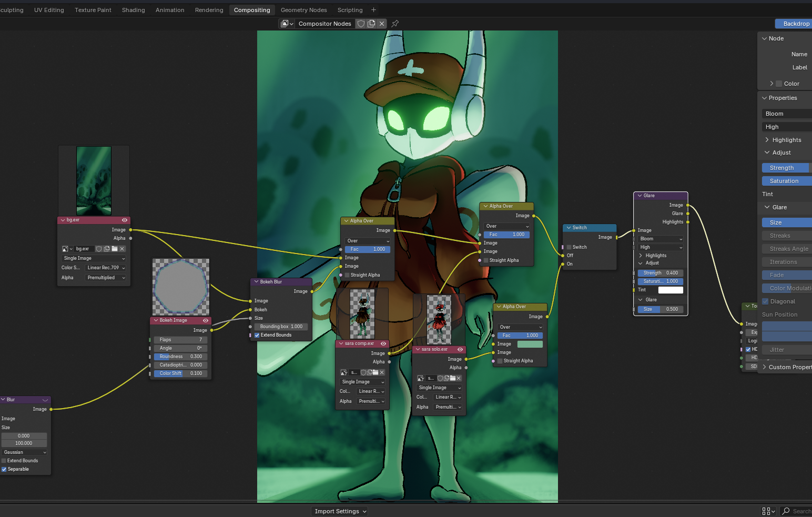Switch to the Geometry Nodes workspace tab

[303, 10]
